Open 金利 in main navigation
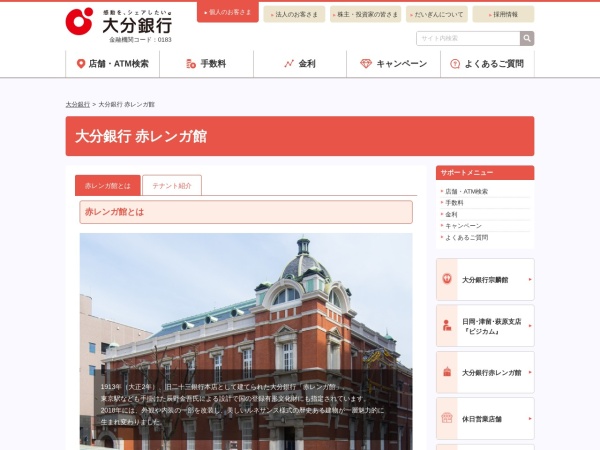 (x=300, y=64)
